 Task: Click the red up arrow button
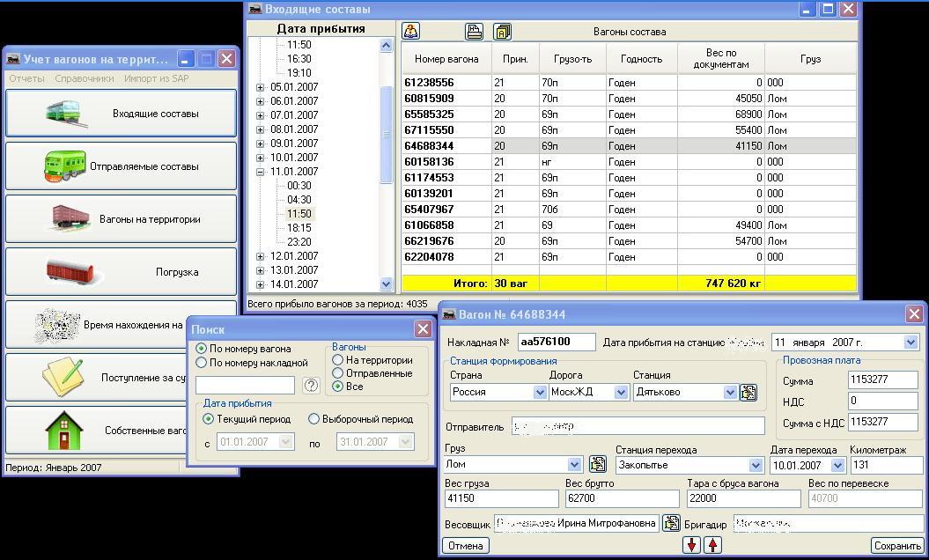tap(712, 545)
